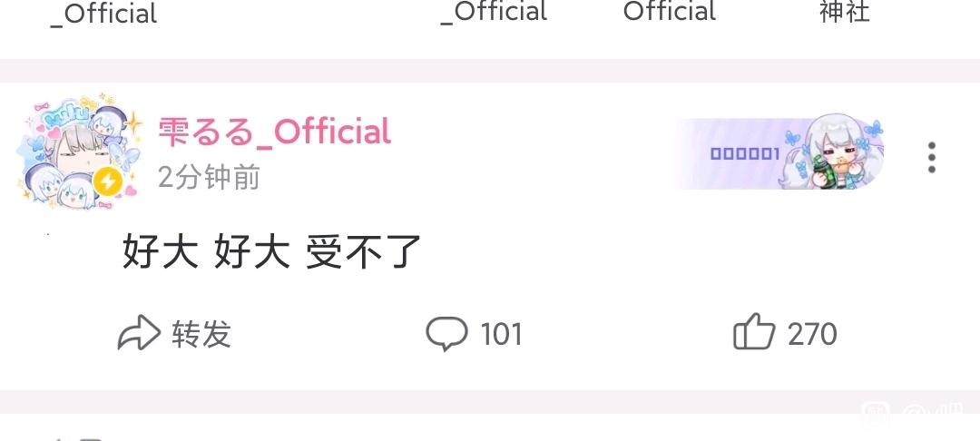Like the post with the thumbs-up icon
The height and width of the screenshot is (441, 980).
pyautogui.click(x=754, y=332)
